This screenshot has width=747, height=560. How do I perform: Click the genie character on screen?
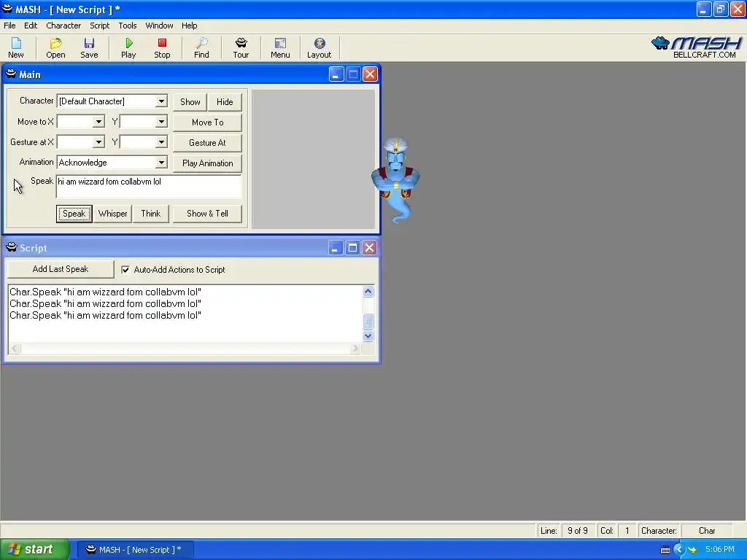[396, 181]
